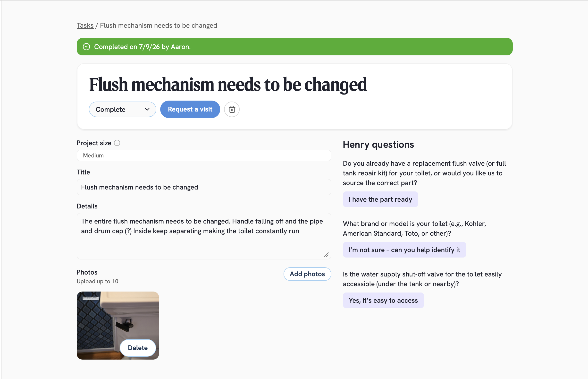The width and height of the screenshot is (588, 379).
Task: Select the 'I have the part ready' answer
Action: [x=380, y=199]
